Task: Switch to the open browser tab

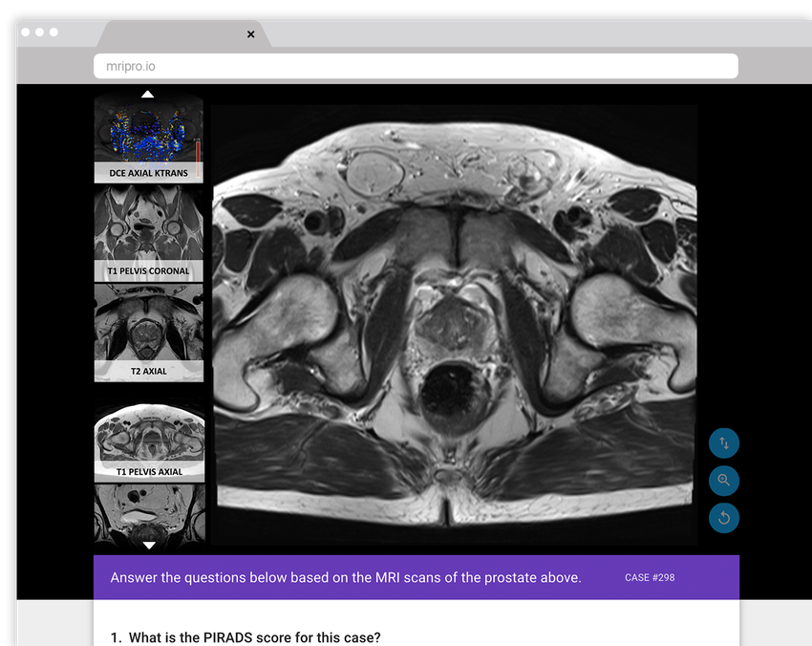Action: [177, 32]
